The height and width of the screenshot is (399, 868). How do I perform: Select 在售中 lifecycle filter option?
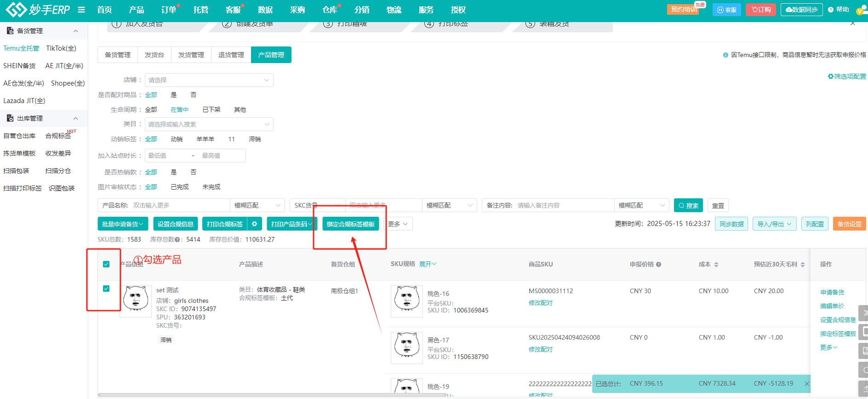[179, 110]
